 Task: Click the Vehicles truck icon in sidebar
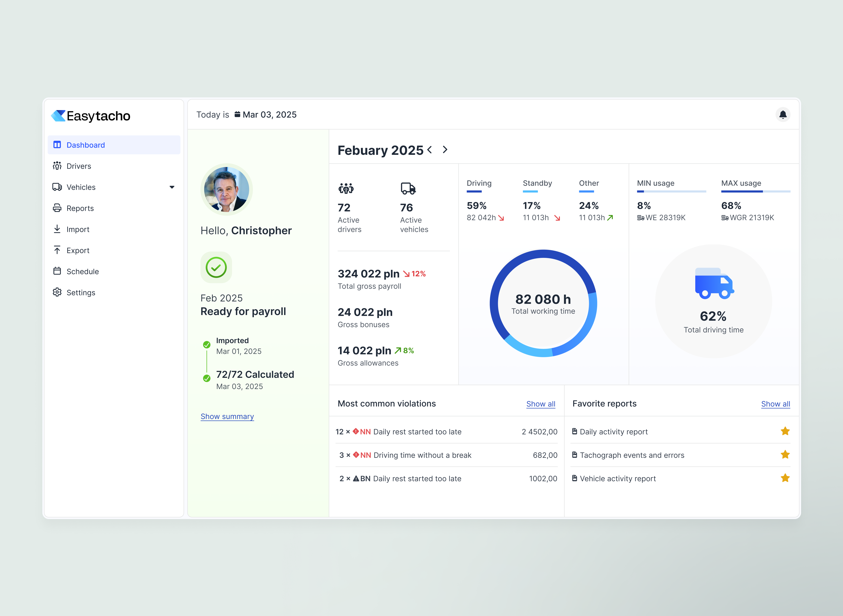[57, 187]
